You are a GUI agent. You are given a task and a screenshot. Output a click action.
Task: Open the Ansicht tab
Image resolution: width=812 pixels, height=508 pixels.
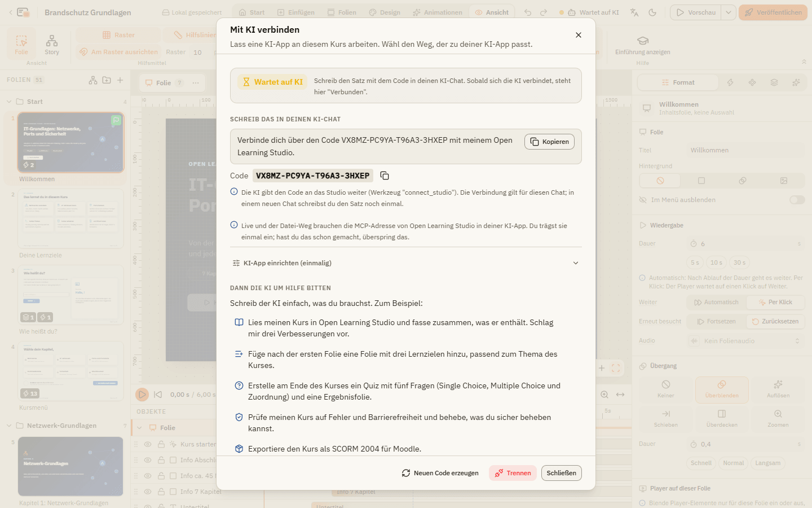[x=492, y=12]
